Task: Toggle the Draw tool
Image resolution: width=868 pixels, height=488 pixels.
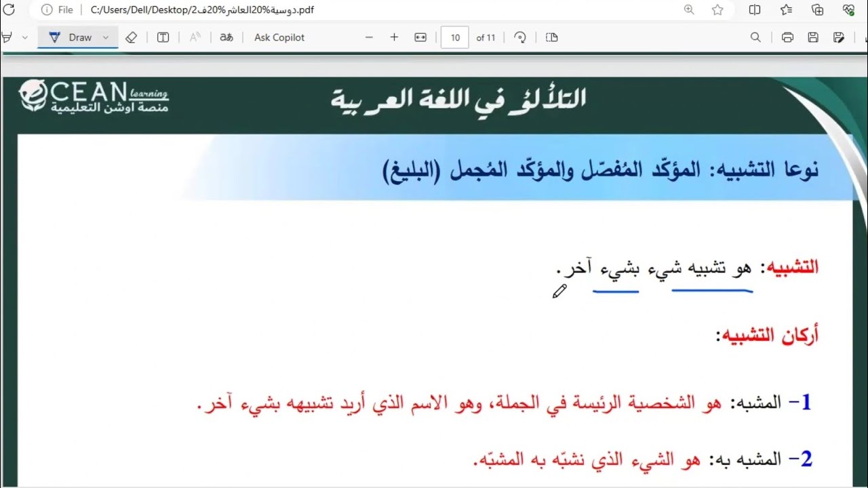Action: point(71,37)
